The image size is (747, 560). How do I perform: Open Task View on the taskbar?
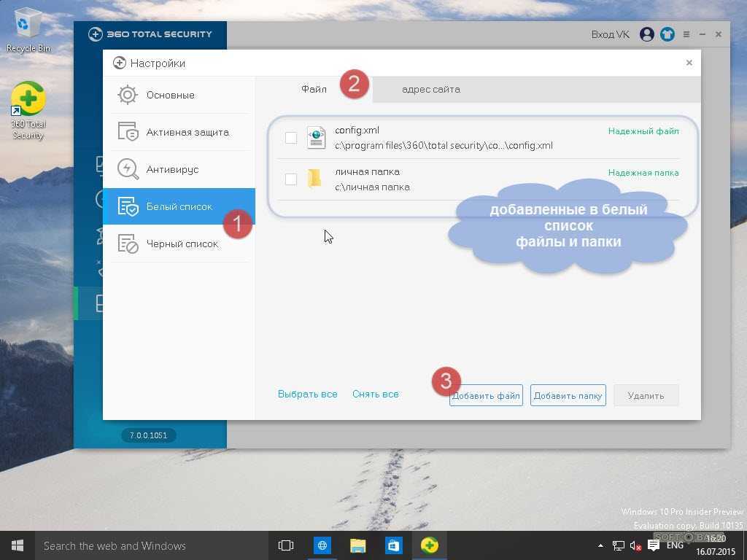(x=286, y=545)
